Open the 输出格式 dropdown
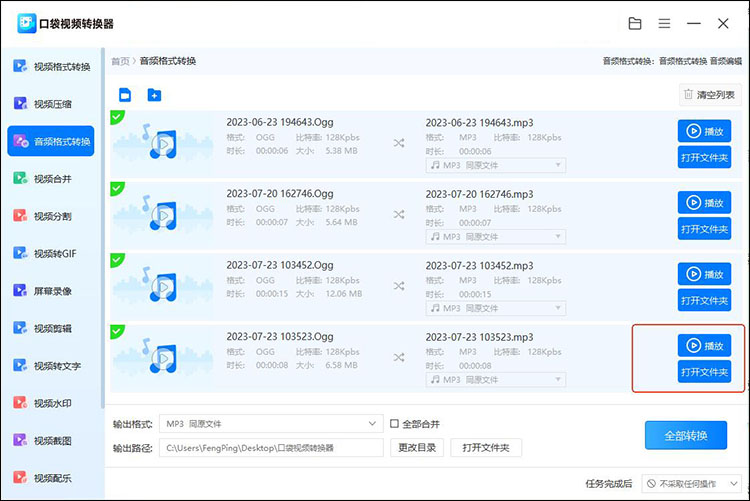This screenshot has height=501, width=750. [271, 423]
